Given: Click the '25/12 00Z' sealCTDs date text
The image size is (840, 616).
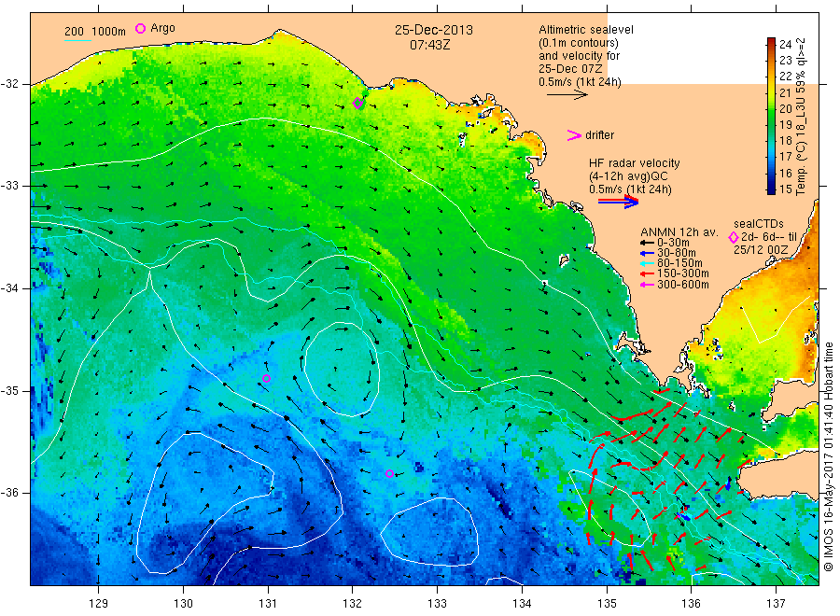Looking at the screenshot, I should click(761, 250).
